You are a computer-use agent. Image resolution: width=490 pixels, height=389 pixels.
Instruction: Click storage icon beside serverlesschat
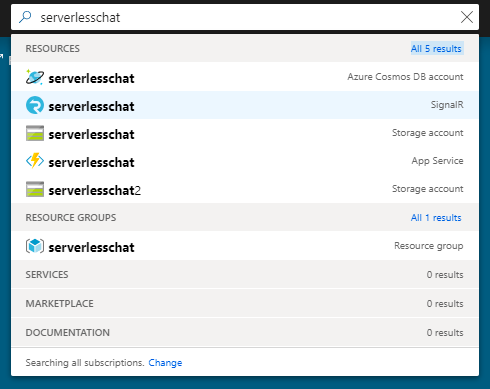tap(35, 133)
